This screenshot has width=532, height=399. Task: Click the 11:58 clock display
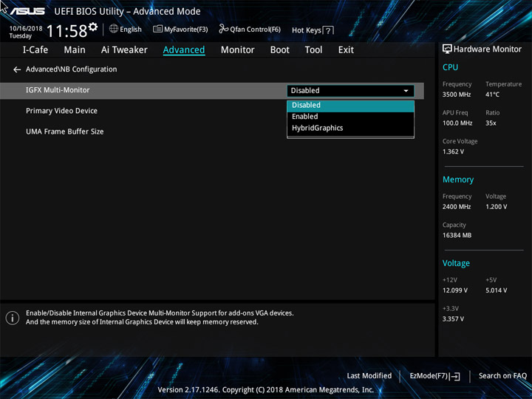pyautogui.click(x=66, y=31)
